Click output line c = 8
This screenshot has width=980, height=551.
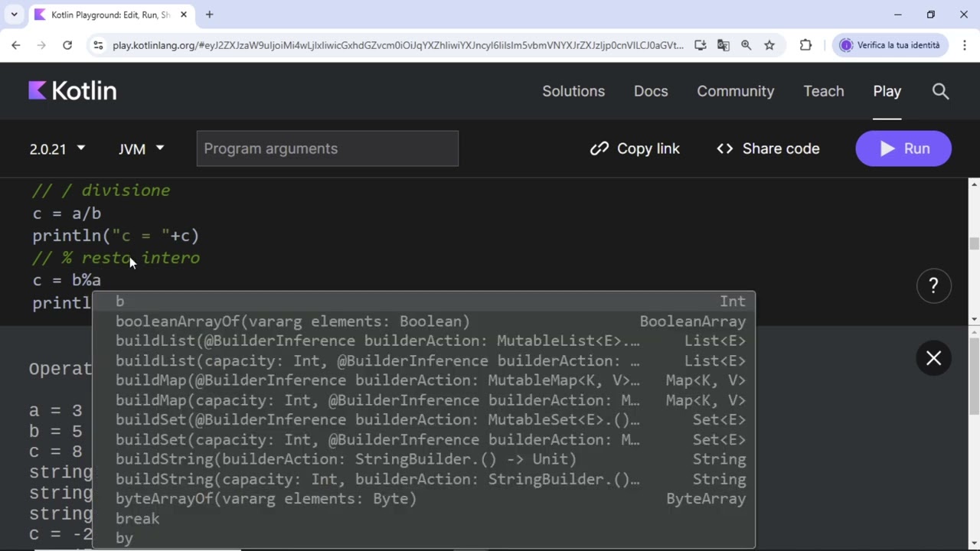click(55, 452)
